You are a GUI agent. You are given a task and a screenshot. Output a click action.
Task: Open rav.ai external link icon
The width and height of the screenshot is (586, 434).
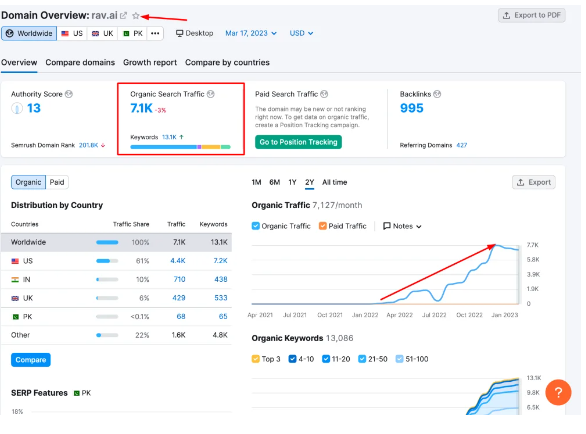pos(123,16)
